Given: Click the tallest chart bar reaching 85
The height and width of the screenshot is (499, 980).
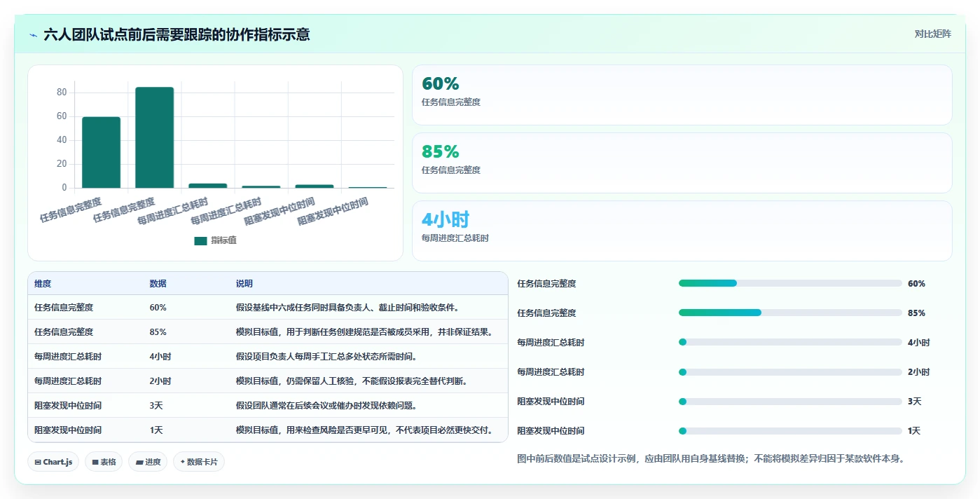Looking at the screenshot, I should [154, 137].
